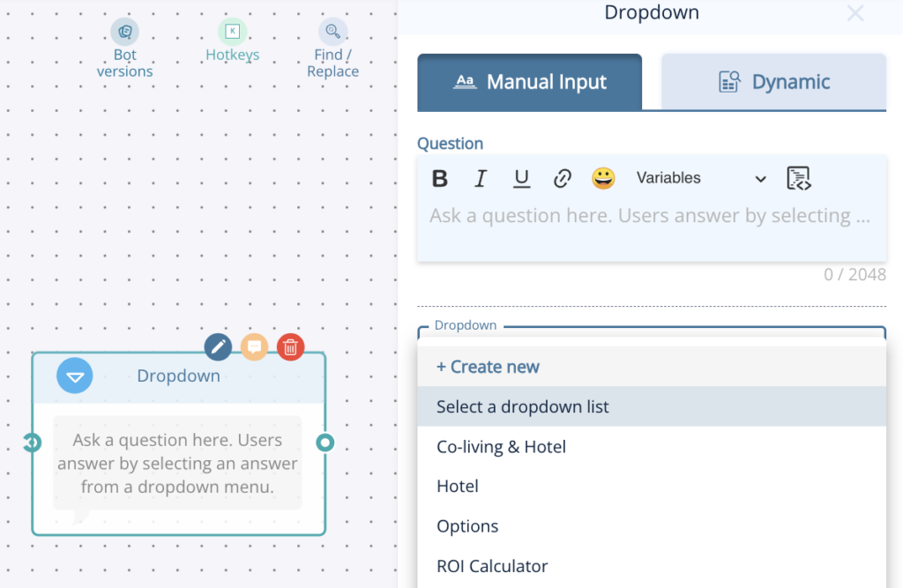Add a comment to the Dropdown block
The height and width of the screenshot is (588, 903).
point(254,346)
